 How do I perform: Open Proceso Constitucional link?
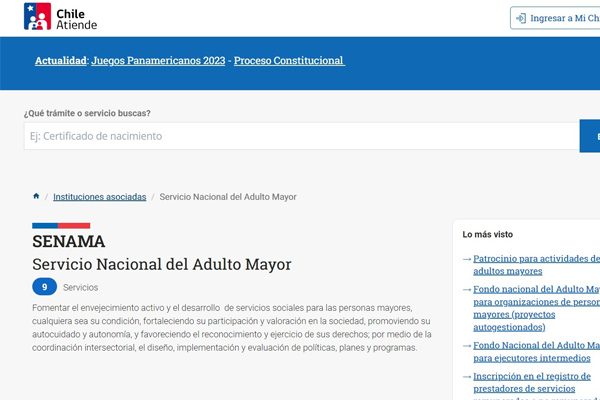(289, 60)
